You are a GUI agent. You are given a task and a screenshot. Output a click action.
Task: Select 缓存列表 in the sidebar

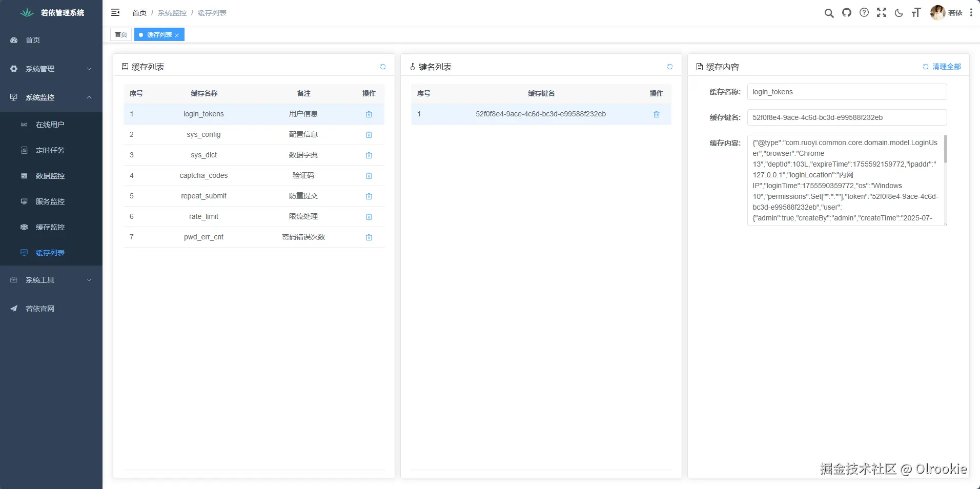(51, 253)
